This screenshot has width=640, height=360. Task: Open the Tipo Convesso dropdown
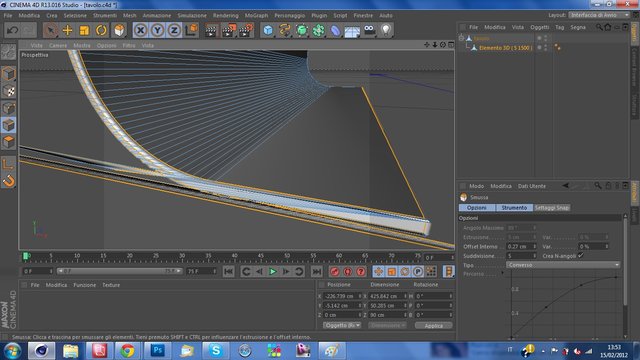pyautogui.click(x=563, y=265)
